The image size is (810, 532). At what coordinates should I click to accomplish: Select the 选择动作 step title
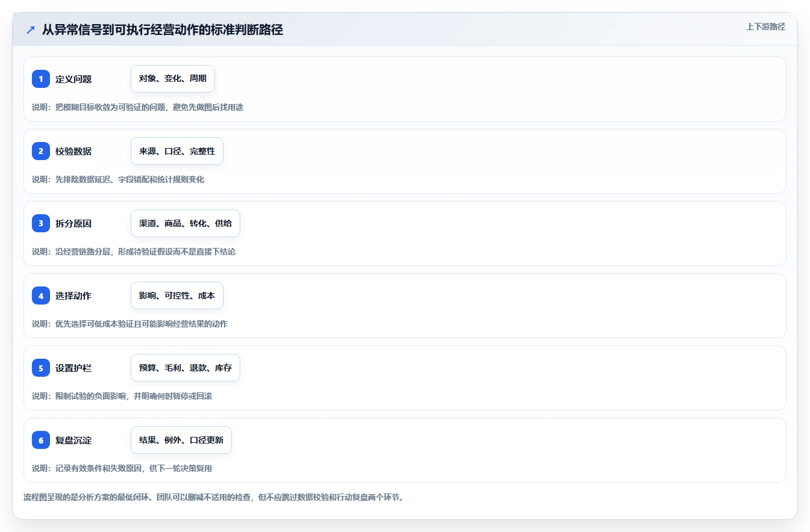[73, 295]
